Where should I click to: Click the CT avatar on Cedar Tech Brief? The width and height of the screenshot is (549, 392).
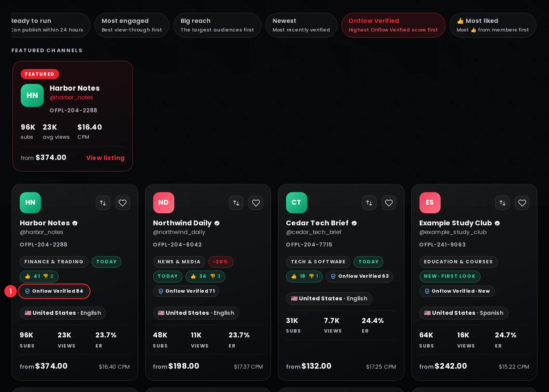tap(296, 202)
